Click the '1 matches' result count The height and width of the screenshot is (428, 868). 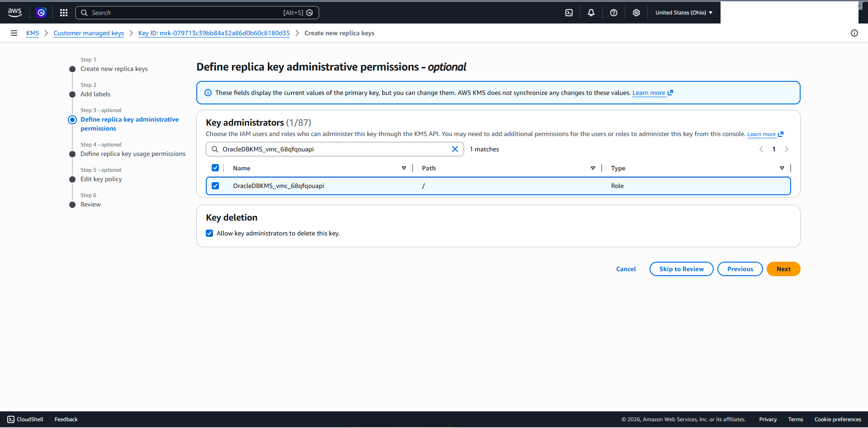(x=484, y=149)
